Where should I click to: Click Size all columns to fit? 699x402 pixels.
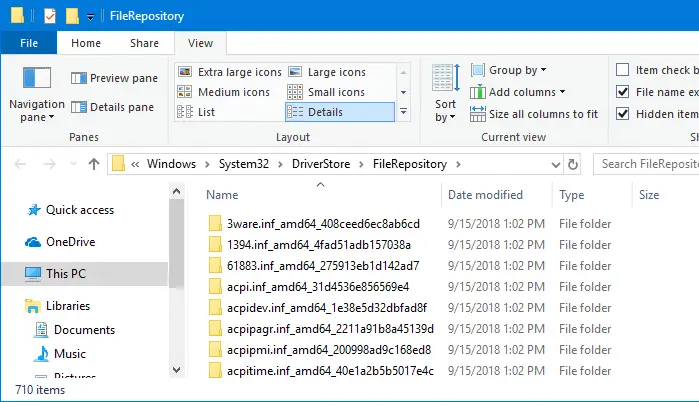click(x=534, y=114)
